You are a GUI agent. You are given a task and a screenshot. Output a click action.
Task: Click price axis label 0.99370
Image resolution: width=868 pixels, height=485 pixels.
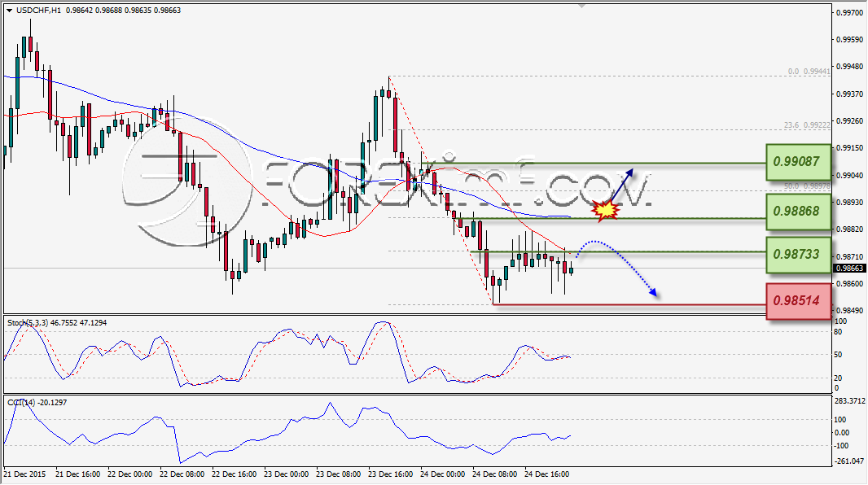tap(849, 94)
